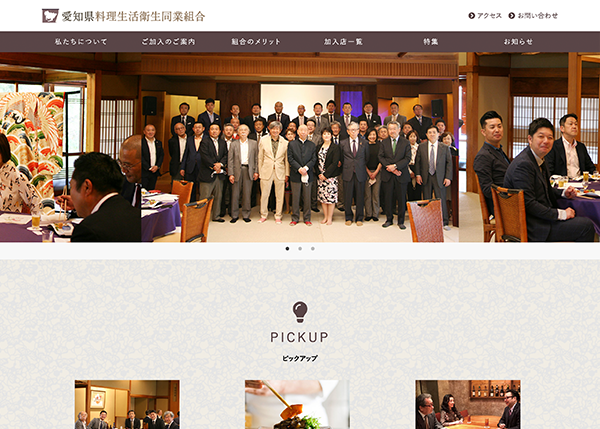Select 特集 in the navigation bar
The height and width of the screenshot is (429, 600).
[430, 42]
